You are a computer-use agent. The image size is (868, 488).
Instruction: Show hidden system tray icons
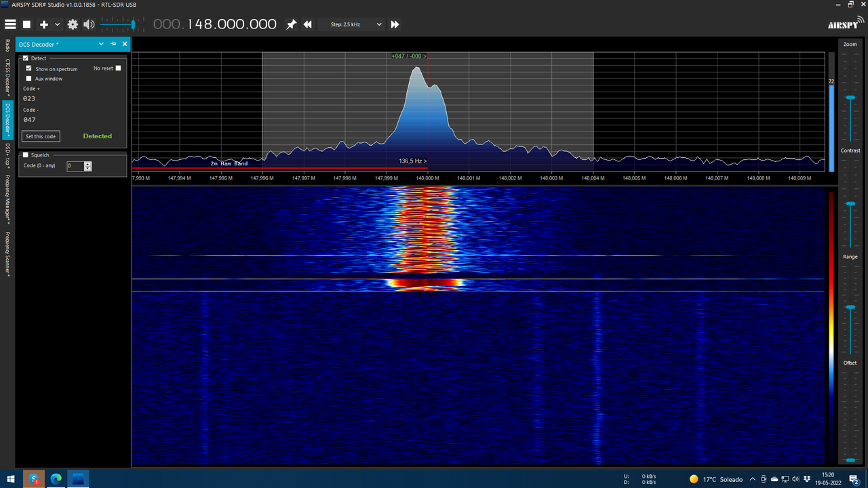[753, 479]
